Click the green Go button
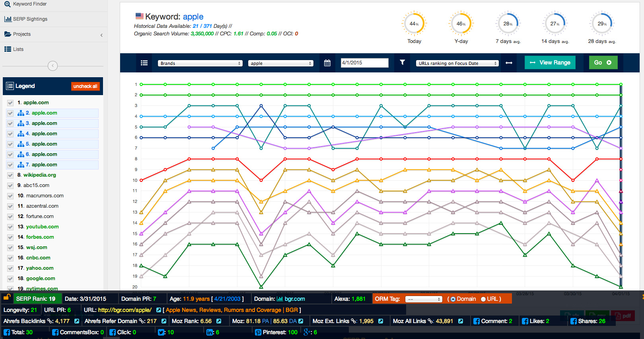 point(603,62)
